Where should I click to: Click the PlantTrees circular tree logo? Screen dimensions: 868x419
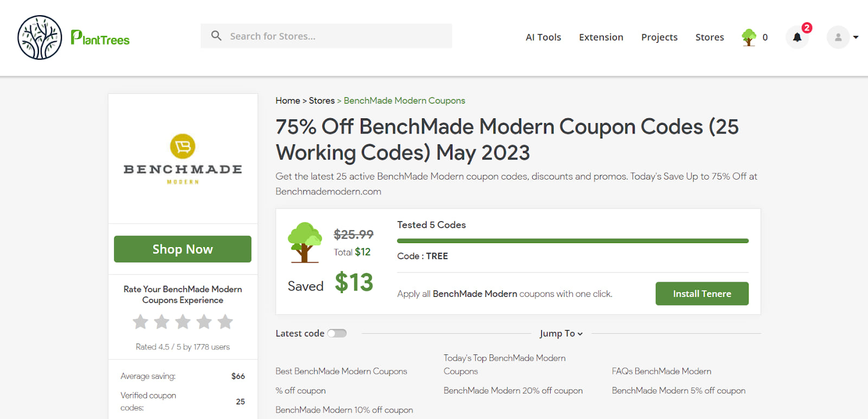coord(40,37)
